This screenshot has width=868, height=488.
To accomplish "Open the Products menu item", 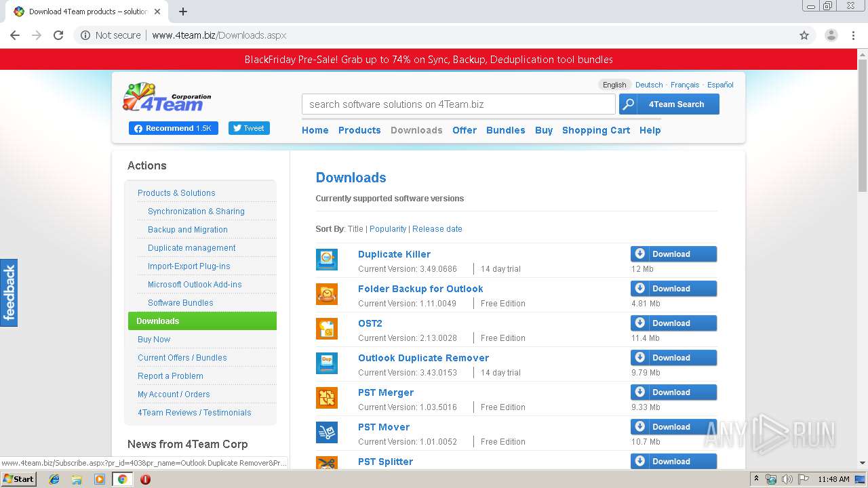I will (x=359, y=130).
